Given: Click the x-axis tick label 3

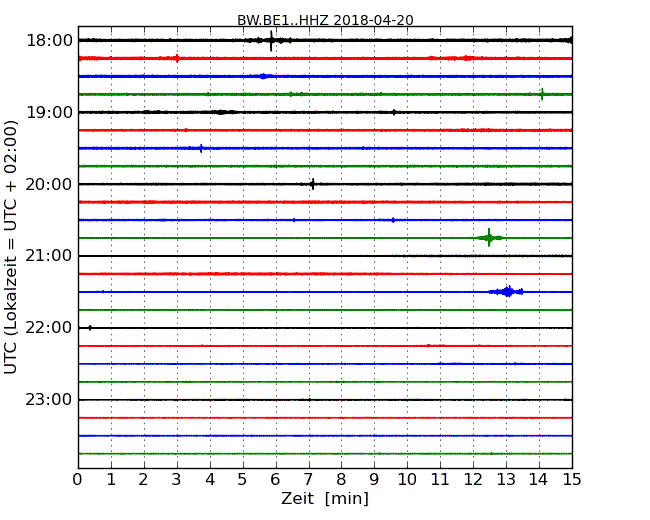Looking at the screenshot, I should click(177, 480).
